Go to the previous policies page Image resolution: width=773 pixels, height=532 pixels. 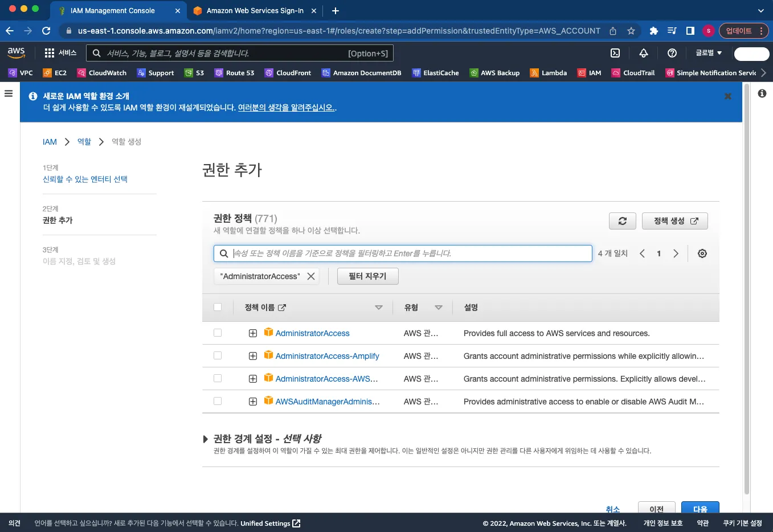point(642,253)
